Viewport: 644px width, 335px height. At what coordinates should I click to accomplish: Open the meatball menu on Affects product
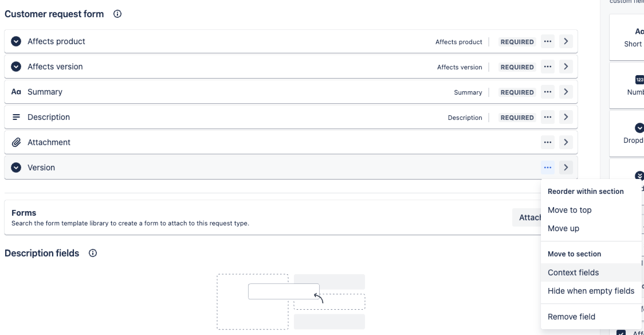point(547,41)
